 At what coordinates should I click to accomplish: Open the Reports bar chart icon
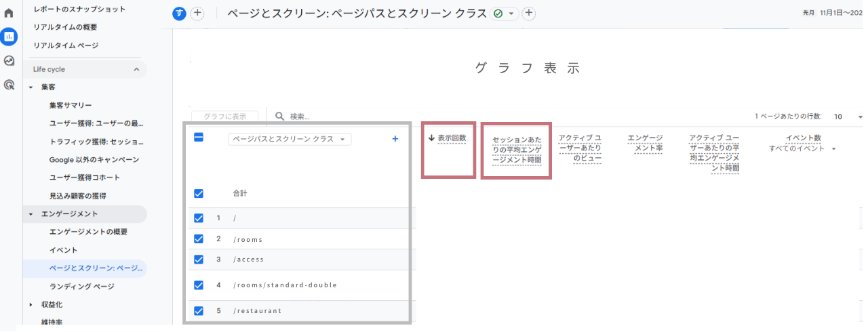pyautogui.click(x=9, y=37)
